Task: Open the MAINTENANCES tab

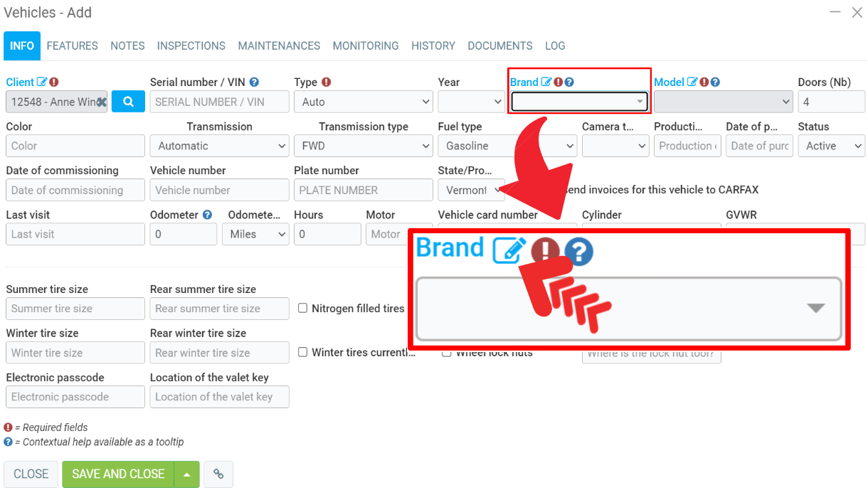Action: pyautogui.click(x=279, y=46)
